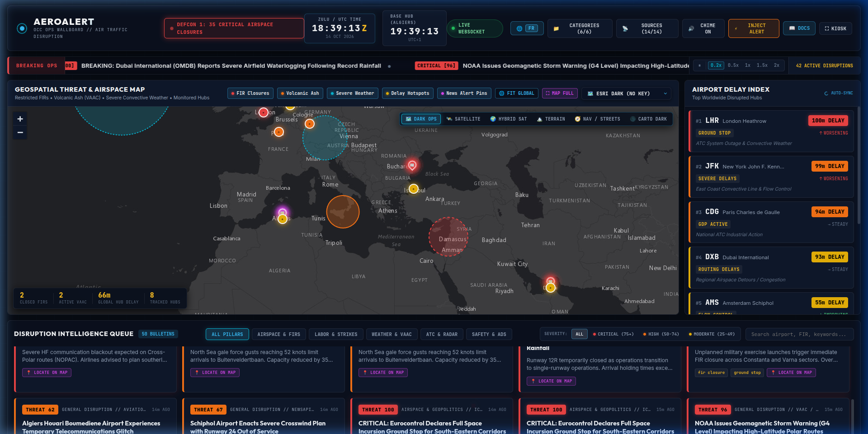Click the orange volcanic ash circle near Sicily
This screenshot has height=434, width=868.
click(x=343, y=211)
